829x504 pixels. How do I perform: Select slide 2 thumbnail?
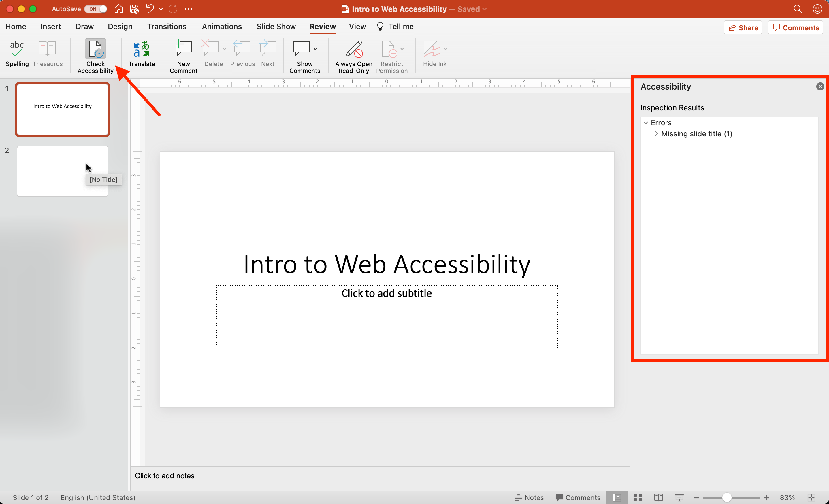tap(62, 171)
